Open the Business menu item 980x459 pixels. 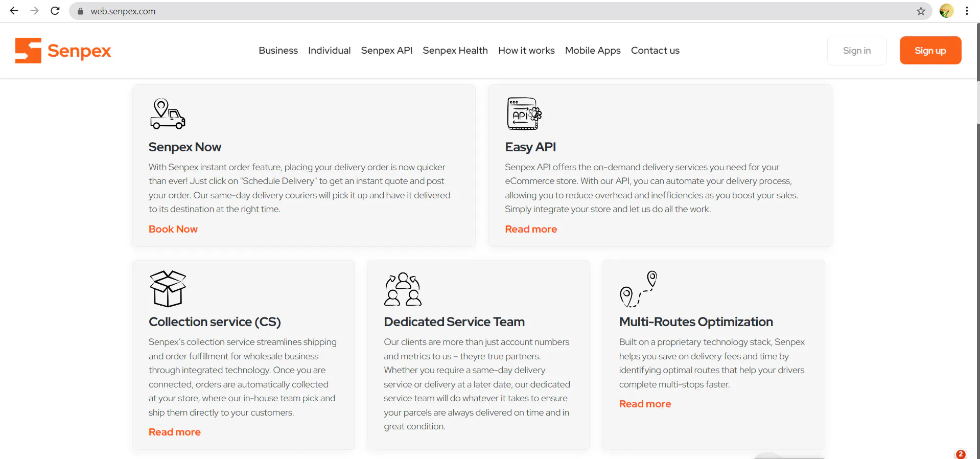click(278, 51)
